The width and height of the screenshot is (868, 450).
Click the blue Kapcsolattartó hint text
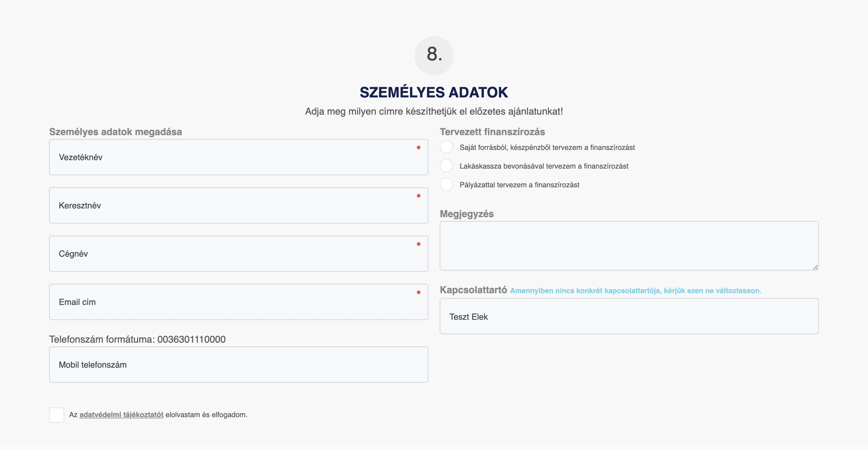tap(636, 290)
